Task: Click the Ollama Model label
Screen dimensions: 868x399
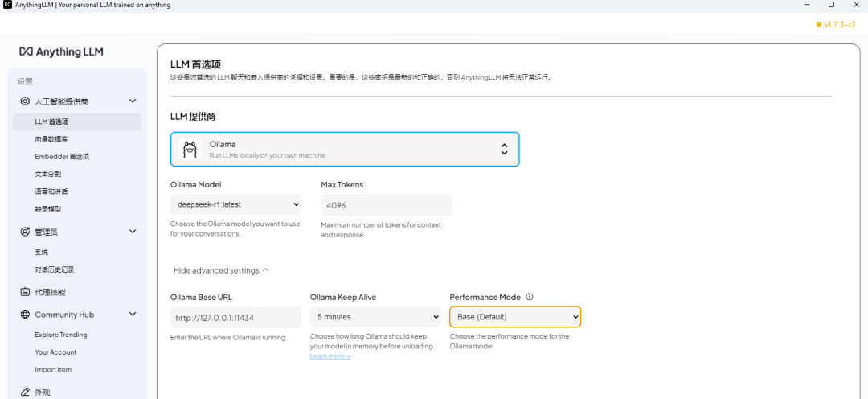Action: [196, 184]
